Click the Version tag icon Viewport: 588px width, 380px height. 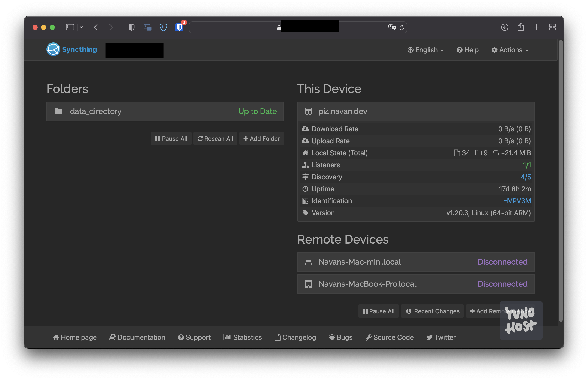click(305, 213)
